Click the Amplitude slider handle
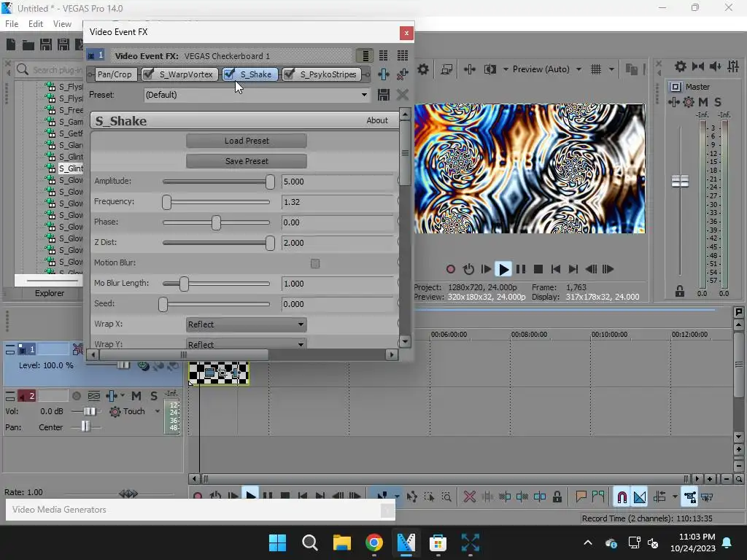 270,182
